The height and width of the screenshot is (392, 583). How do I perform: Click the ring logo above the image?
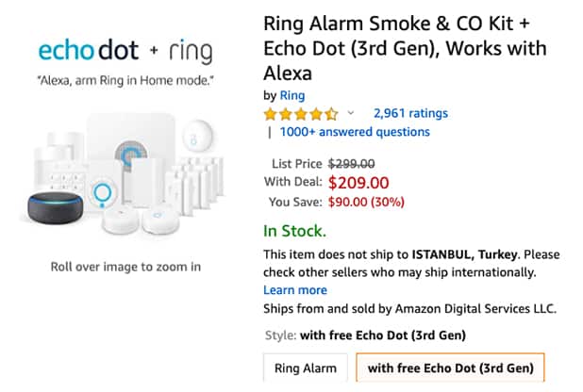click(x=189, y=50)
